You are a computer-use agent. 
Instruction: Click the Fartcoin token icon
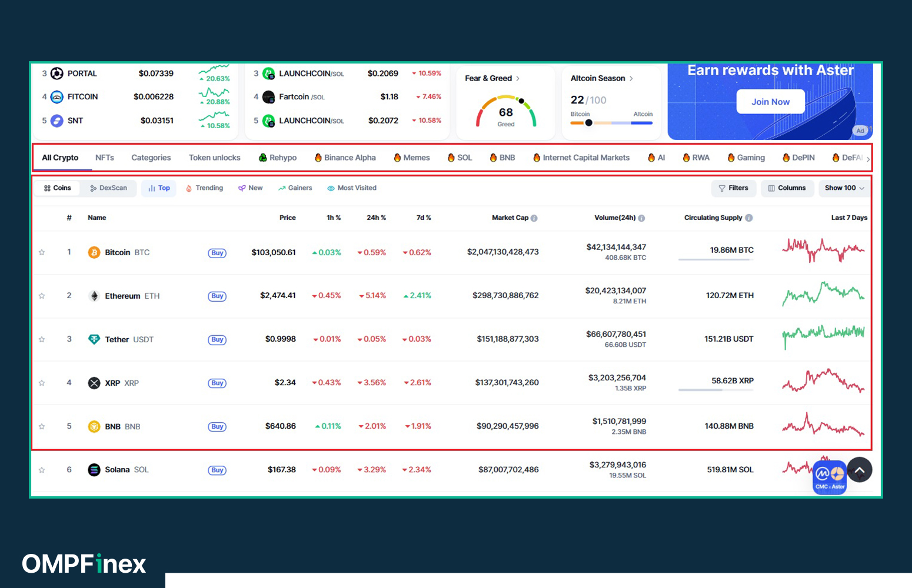[269, 97]
